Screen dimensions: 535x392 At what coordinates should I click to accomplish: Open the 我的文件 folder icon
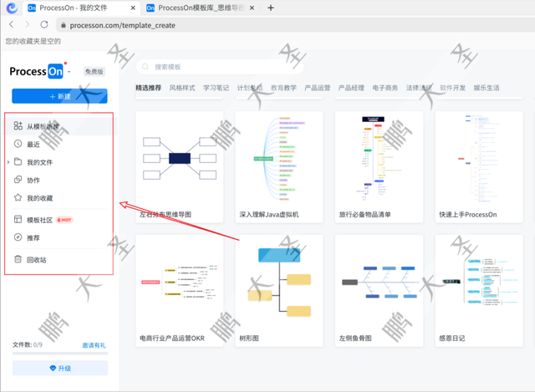click(x=18, y=161)
